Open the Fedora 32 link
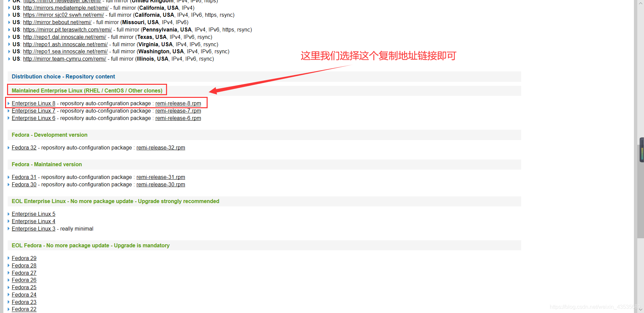 (x=24, y=148)
